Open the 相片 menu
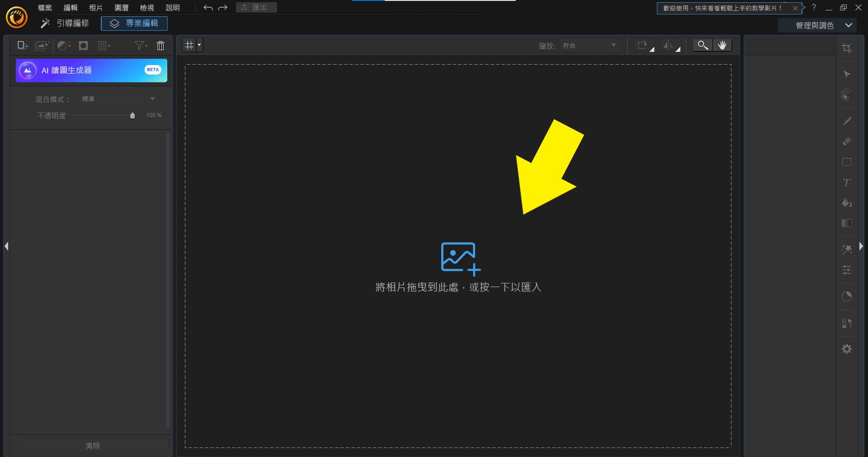 pos(96,8)
